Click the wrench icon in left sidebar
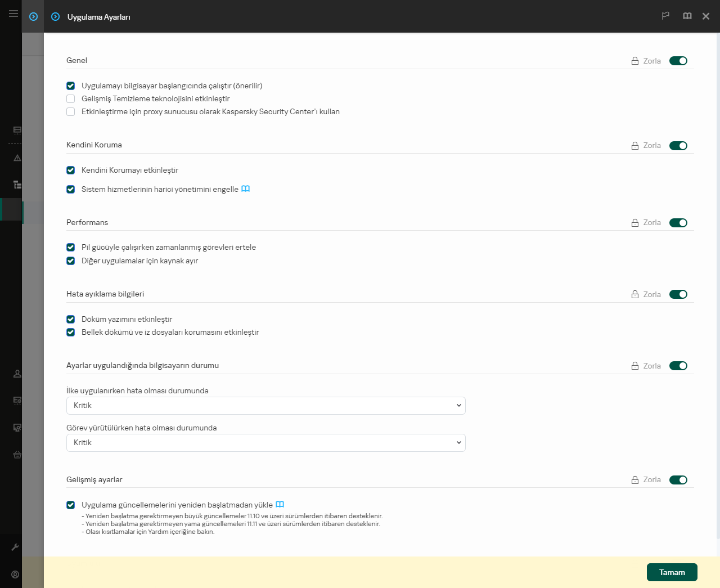 pyautogui.click(x=15, y=547)
